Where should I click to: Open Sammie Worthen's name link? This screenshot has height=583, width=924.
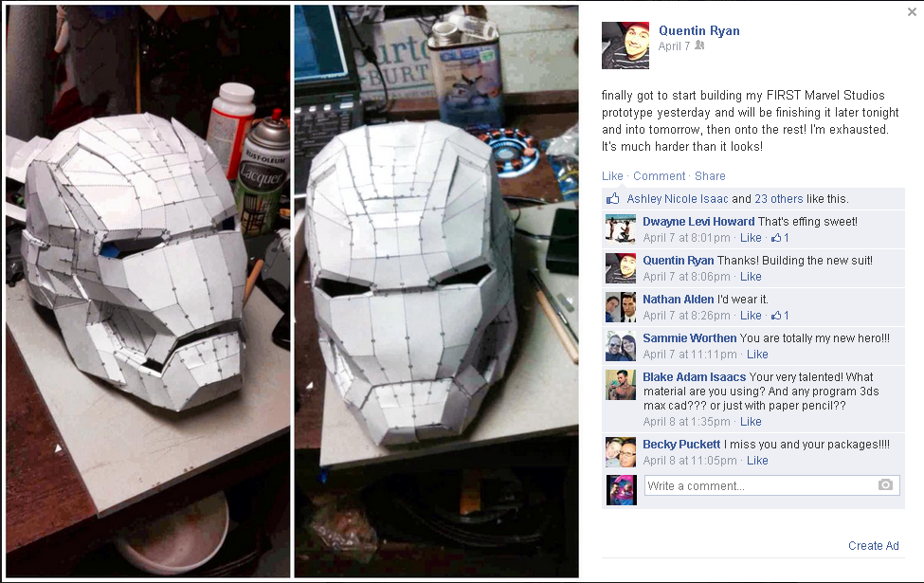point(690,337)
